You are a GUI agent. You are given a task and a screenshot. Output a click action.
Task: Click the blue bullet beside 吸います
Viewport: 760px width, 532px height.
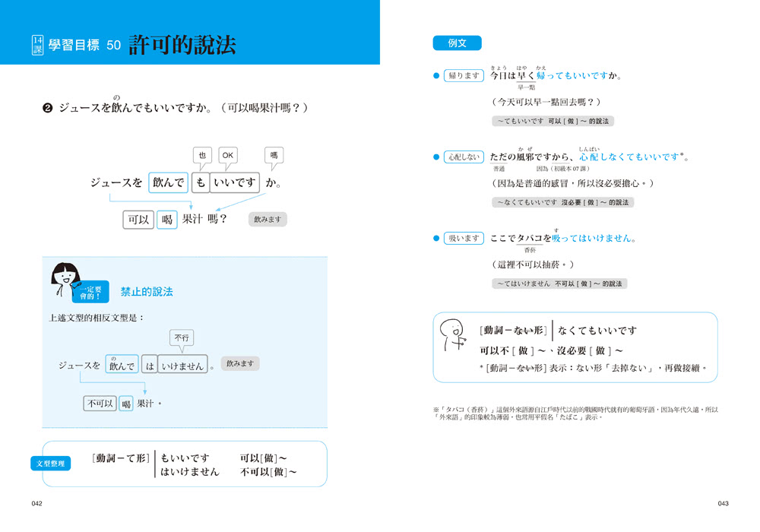[436, 238]
